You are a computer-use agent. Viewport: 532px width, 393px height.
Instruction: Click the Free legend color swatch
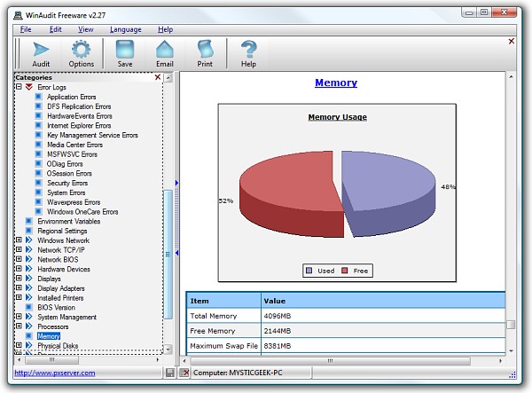[345, 271]
